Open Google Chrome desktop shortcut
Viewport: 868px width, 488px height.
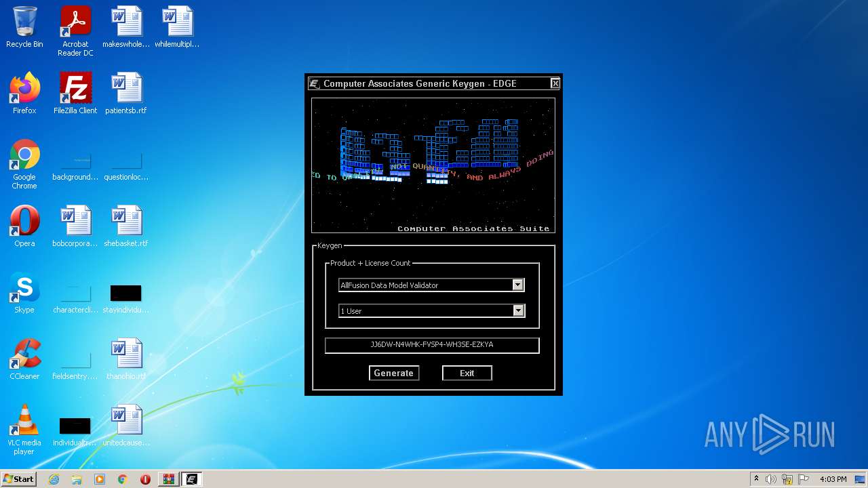pyautogui.click(x=24, y=164)
